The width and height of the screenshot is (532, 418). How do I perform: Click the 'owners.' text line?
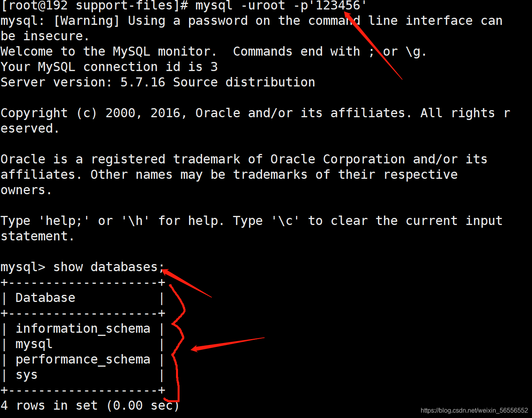pos(26,190)
